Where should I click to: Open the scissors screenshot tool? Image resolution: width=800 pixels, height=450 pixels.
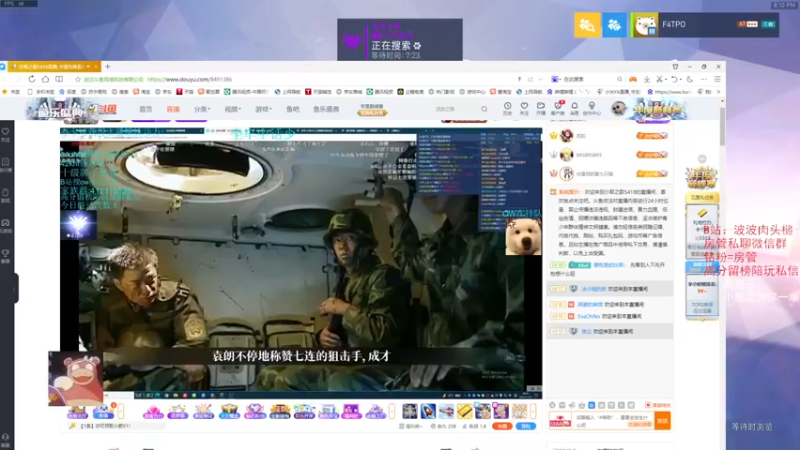pyautogui.click(x=660, y=80)
